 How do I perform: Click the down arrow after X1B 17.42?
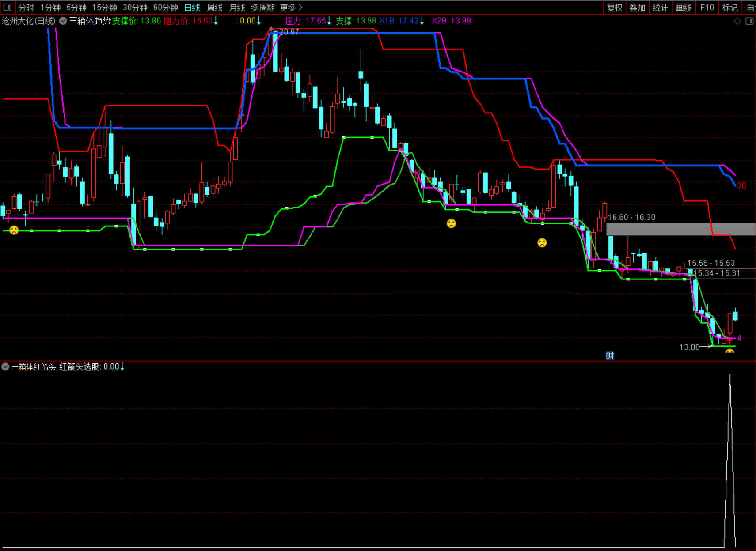pyautogui.click(x=422, y=21)
